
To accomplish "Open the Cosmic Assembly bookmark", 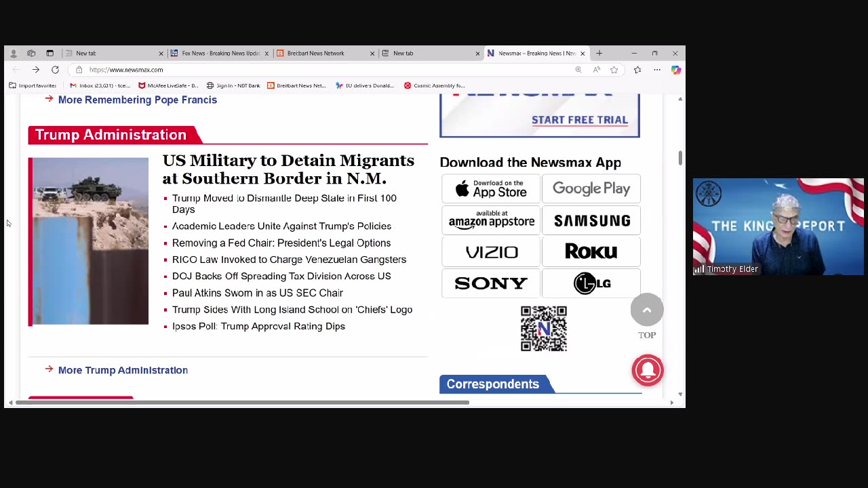I will coord(434,85).
